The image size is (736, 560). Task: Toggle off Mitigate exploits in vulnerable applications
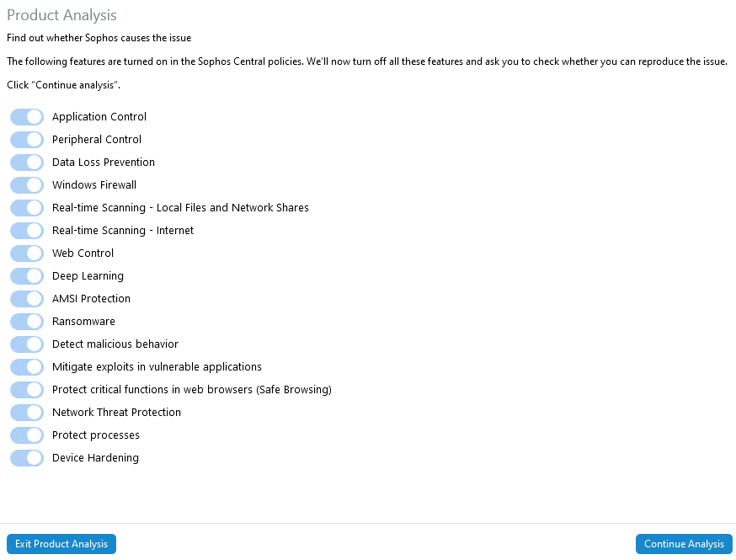coord(26,366)
